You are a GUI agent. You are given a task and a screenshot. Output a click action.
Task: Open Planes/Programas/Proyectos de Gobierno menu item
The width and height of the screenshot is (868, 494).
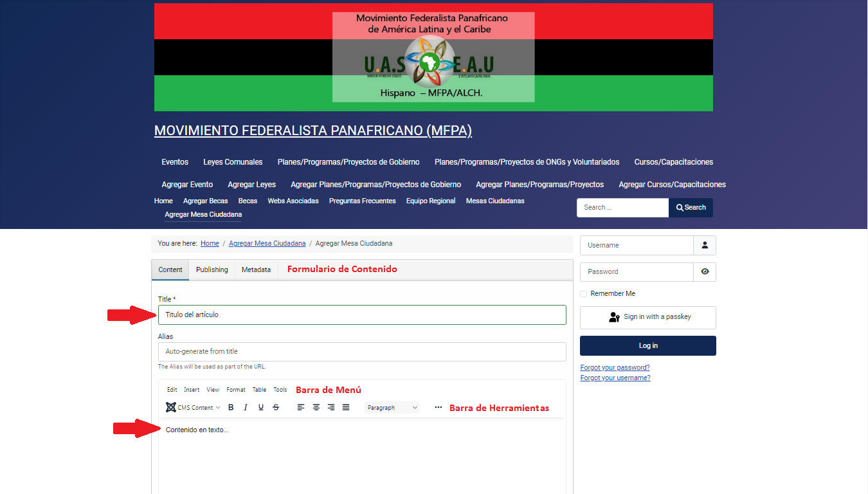coord(348,162)
